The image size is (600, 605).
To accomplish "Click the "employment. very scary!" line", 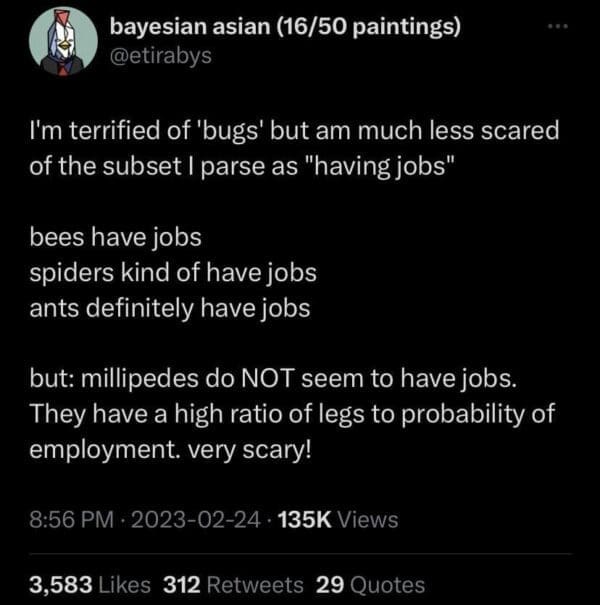I will 171,447.
